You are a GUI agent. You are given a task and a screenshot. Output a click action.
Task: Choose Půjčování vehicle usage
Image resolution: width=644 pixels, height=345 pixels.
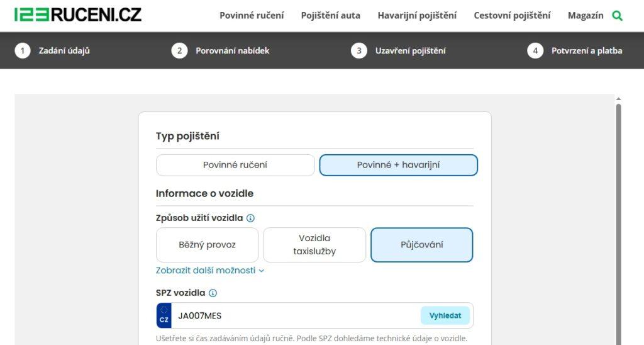422,245
